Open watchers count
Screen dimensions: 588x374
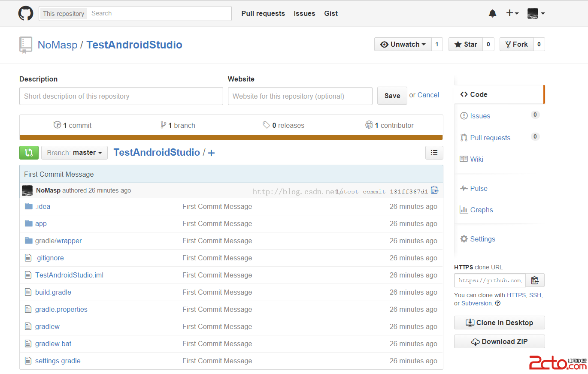point(437,44)
